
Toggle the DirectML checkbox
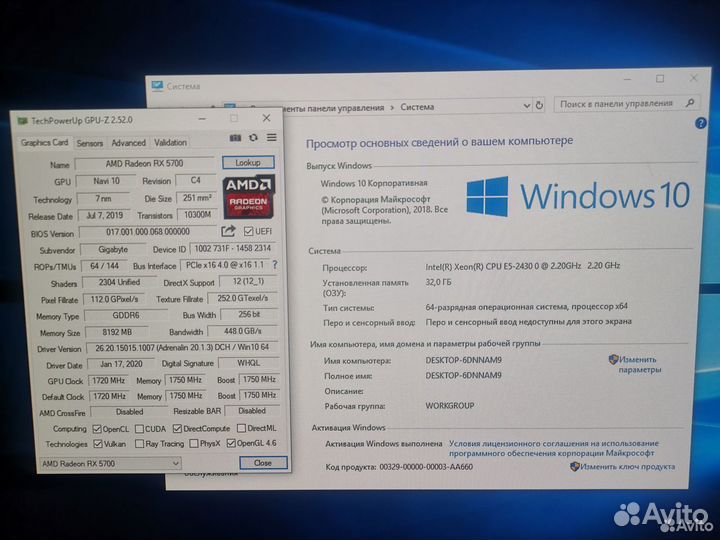coord(241,428)
